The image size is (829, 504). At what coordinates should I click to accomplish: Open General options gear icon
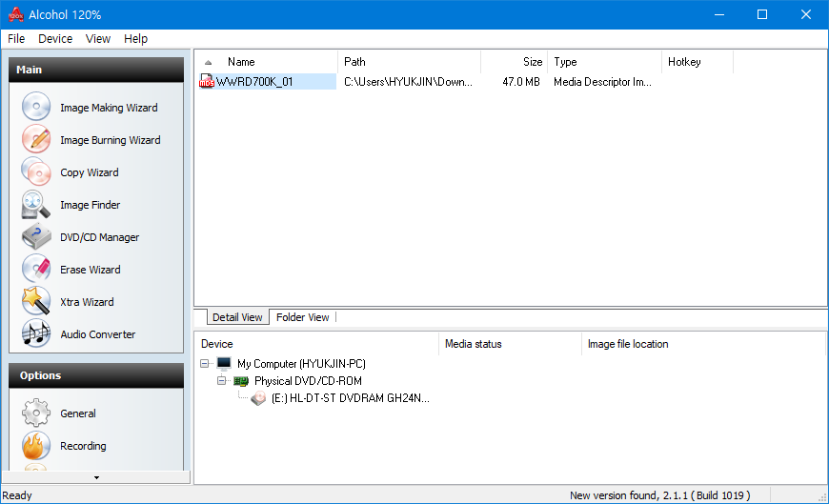pyautogui.click(x=36, y=413)
